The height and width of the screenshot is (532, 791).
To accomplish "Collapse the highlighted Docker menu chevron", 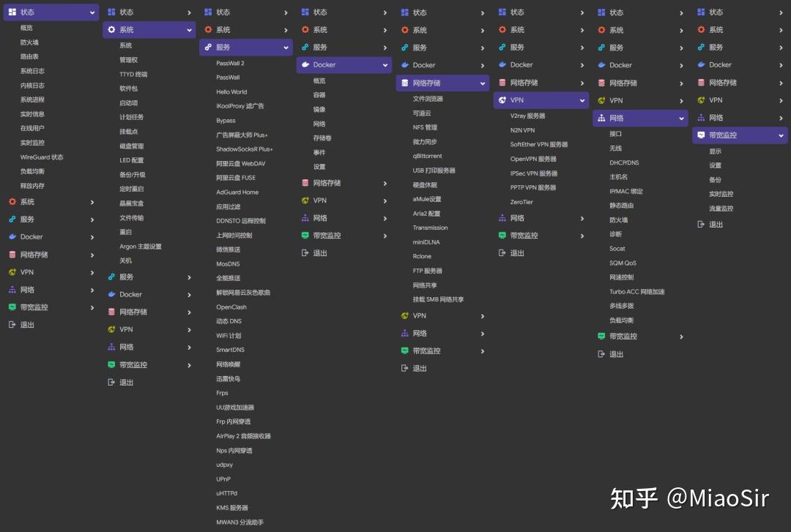I will (x=385, y=65).
